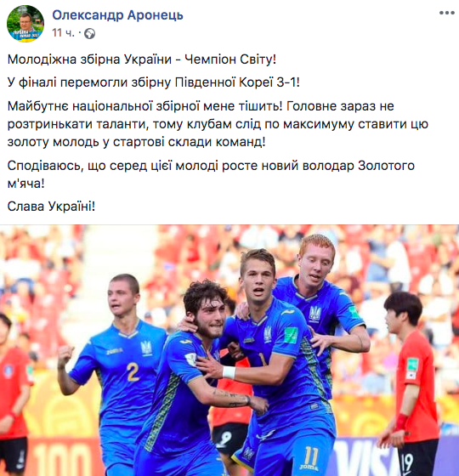The width and height of the screenshot is (459, 476).
Task: Click the white wristband on the player's arm
Action: click(229, 372)
